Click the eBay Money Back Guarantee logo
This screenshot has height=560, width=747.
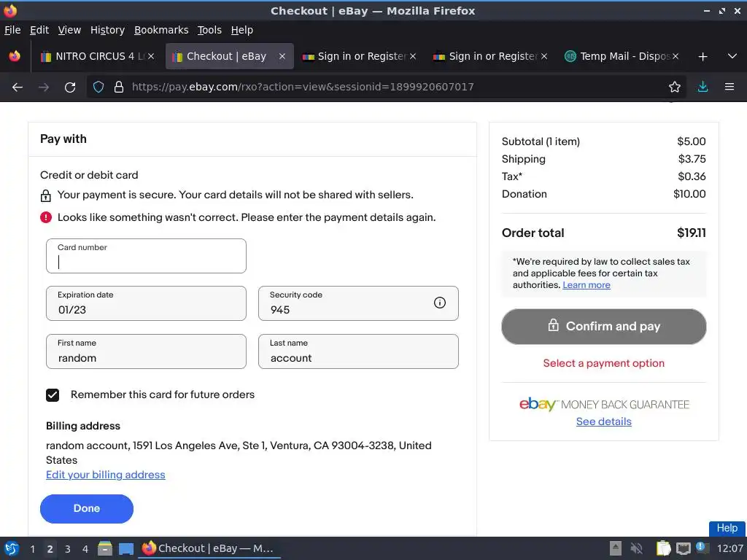(x=604, y=404)
